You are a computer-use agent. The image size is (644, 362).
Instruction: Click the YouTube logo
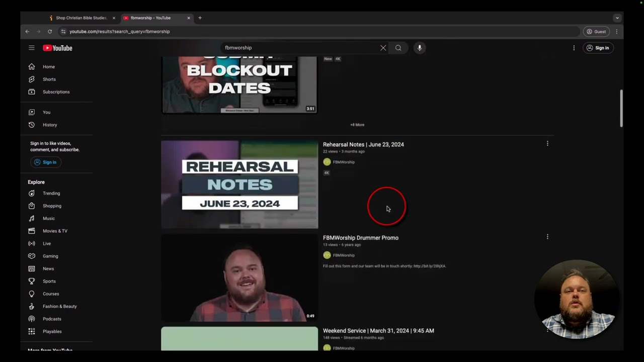click(57, 48)
